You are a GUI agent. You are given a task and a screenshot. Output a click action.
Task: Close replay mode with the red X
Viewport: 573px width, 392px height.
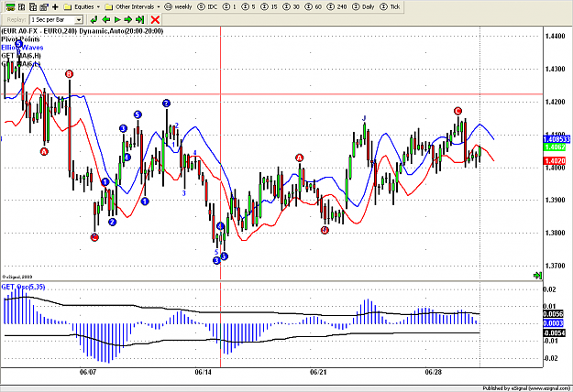click(155, 20)
